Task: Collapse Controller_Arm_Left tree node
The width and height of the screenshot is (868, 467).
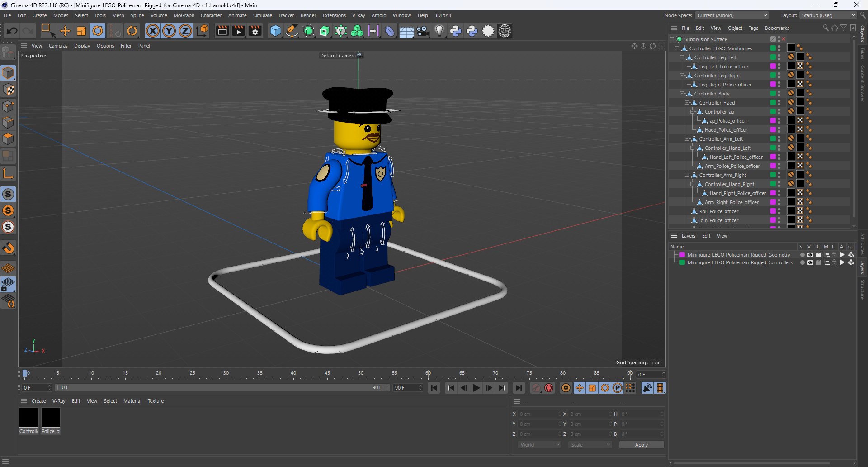Action: (687, 139)
